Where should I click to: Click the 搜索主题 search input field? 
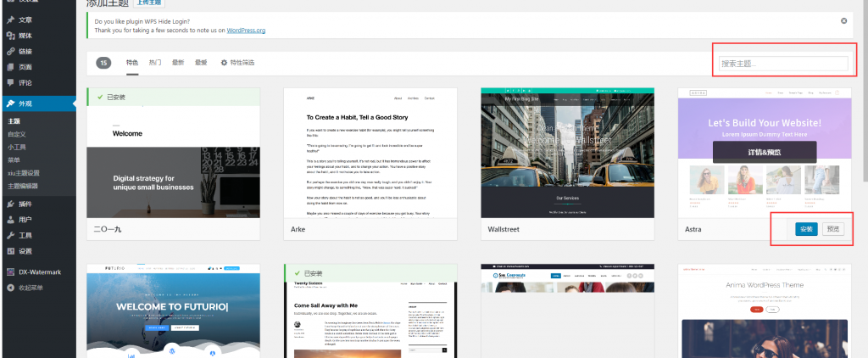[x=782, y=64]
